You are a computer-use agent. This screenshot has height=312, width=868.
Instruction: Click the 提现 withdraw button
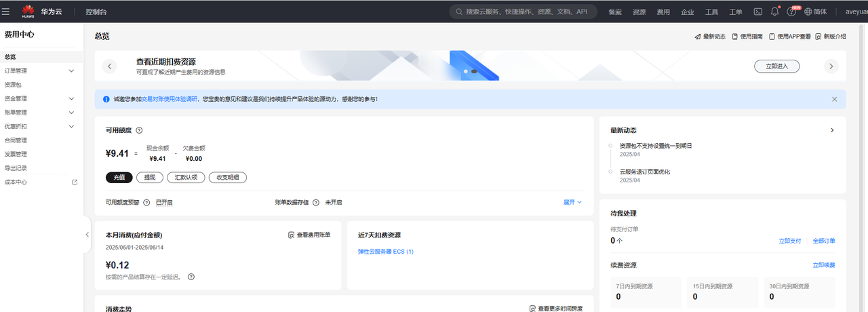pyautogui.click(x=150, y=178)
